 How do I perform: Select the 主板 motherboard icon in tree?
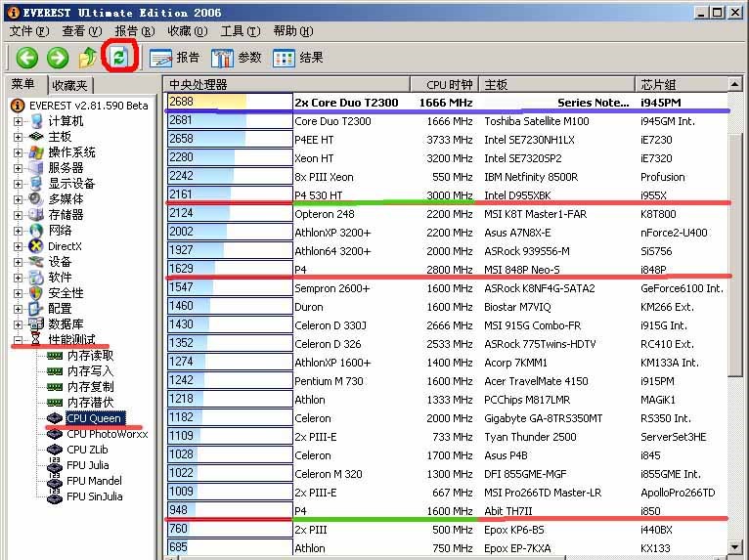(x=36, y=137)
